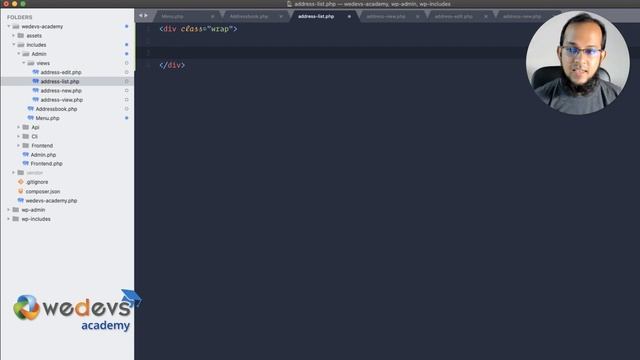Collapse the wedevs-academy root folder arrow

click(9, 27)
